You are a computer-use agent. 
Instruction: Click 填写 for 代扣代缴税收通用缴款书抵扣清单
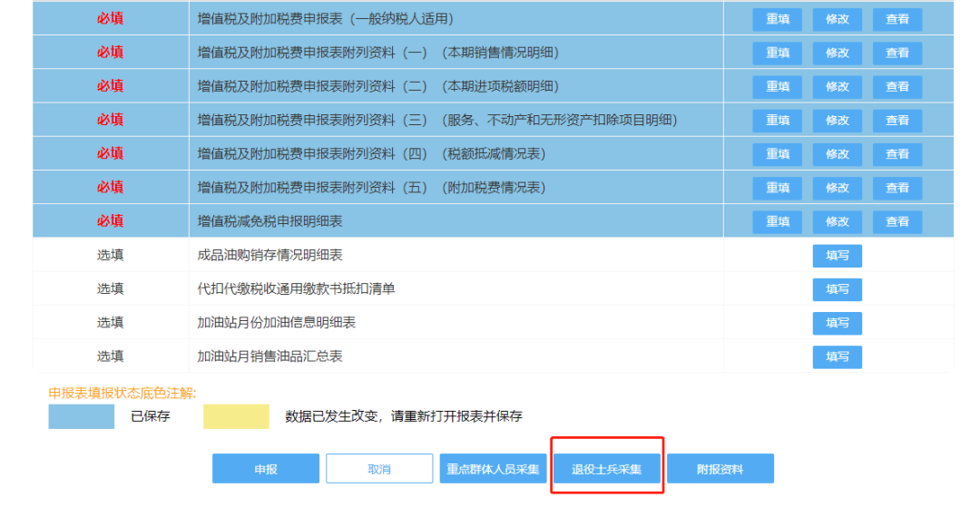click(837, 289)
